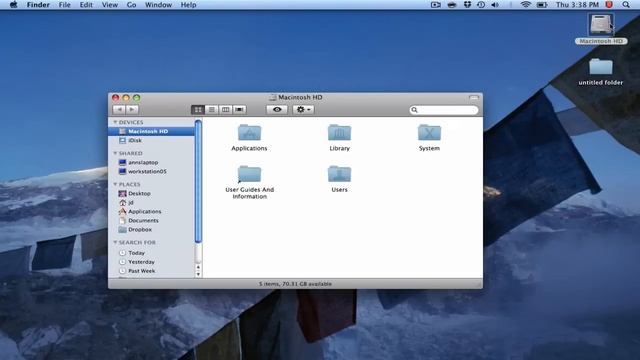Open the File menu

click(x=64, y=5)
